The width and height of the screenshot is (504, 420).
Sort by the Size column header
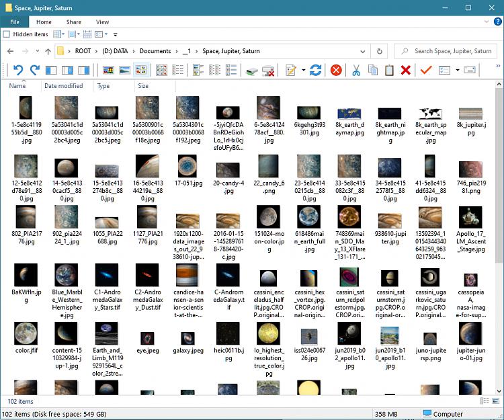[143, 86]
